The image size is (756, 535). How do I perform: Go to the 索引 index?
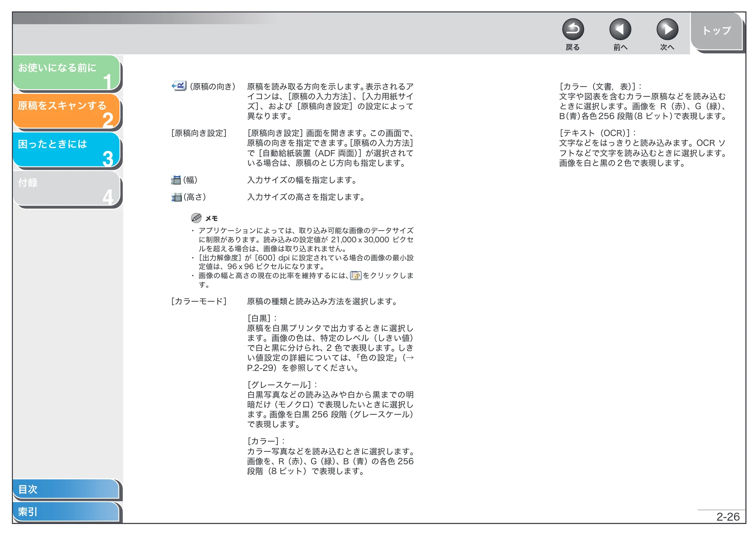(x=66, y=512)
